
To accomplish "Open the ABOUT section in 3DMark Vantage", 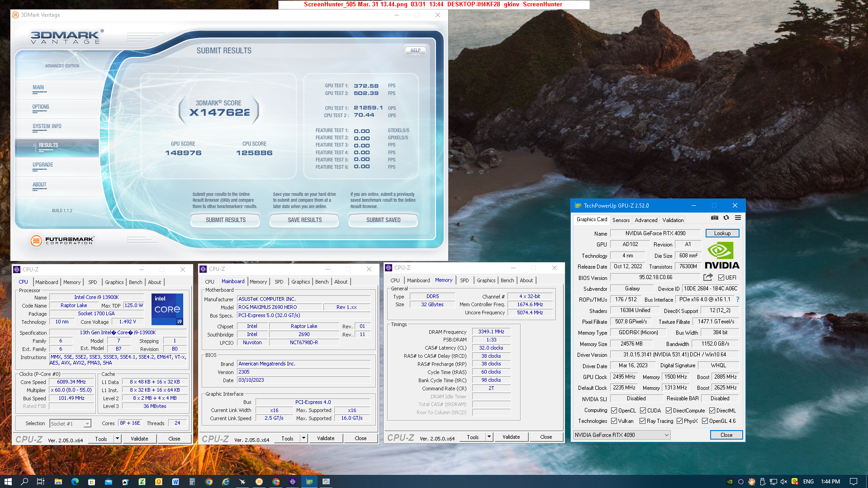I will pos(39,185).
